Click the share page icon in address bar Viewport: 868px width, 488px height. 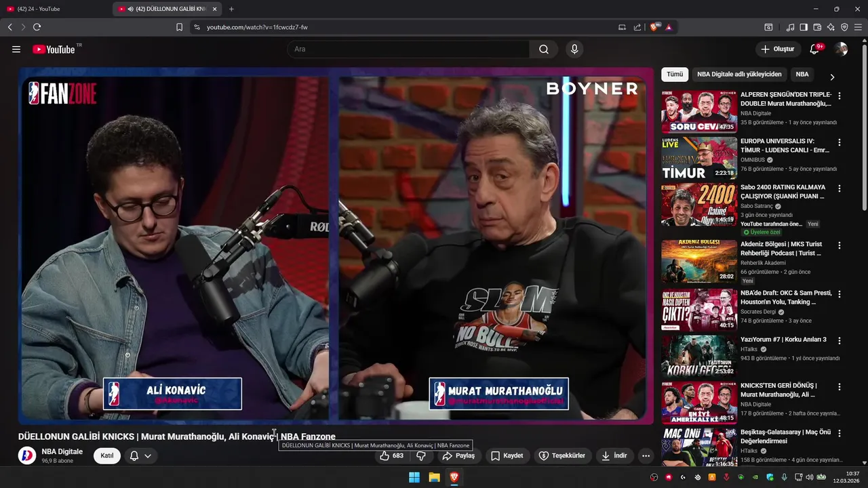click(x=637, y=27)
